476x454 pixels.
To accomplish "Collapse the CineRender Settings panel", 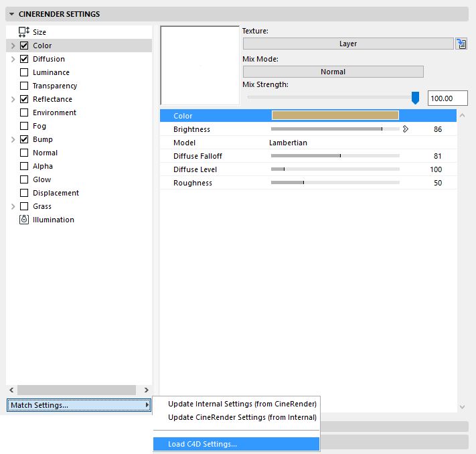I will point(11,14).
